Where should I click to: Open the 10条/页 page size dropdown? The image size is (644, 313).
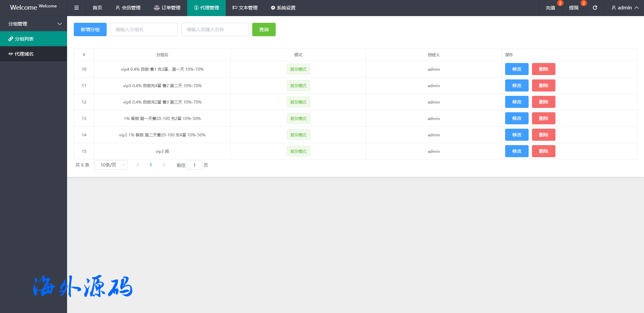[x=111, y=165]
